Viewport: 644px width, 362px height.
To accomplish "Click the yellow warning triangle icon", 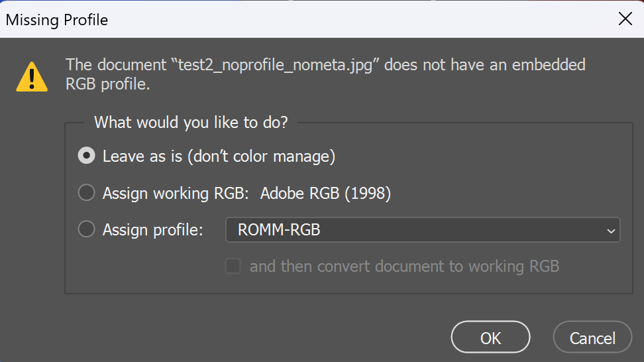I will click(32, 77).
